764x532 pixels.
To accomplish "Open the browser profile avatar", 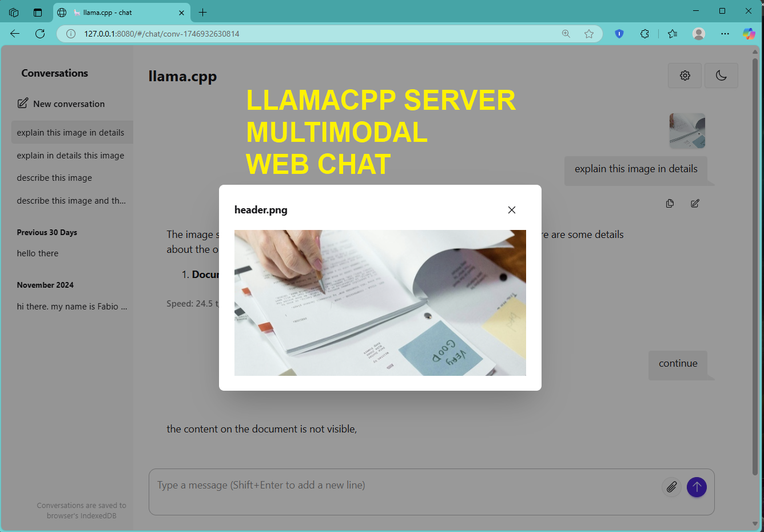I will tap(699, 34).
